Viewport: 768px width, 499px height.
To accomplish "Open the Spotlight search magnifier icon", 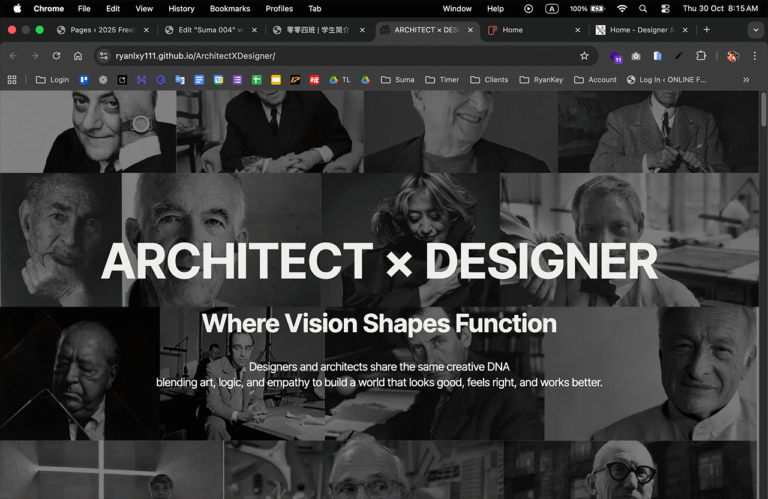I will point(643,8).
